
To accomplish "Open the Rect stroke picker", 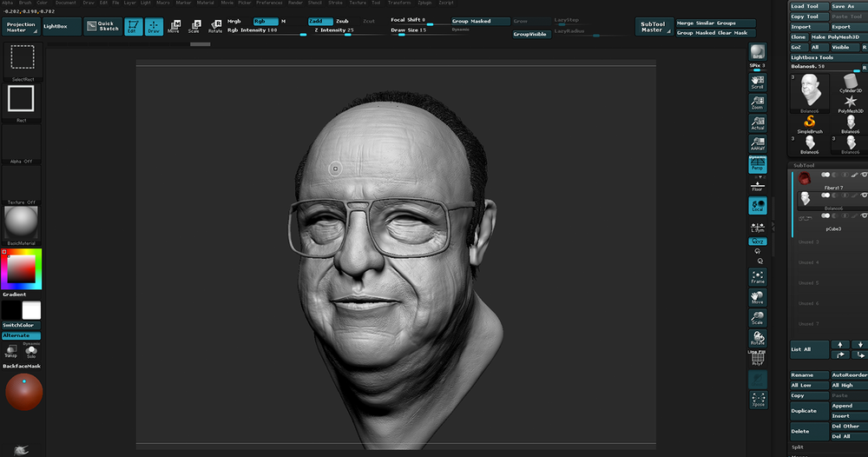I will (x=21, y=102).
